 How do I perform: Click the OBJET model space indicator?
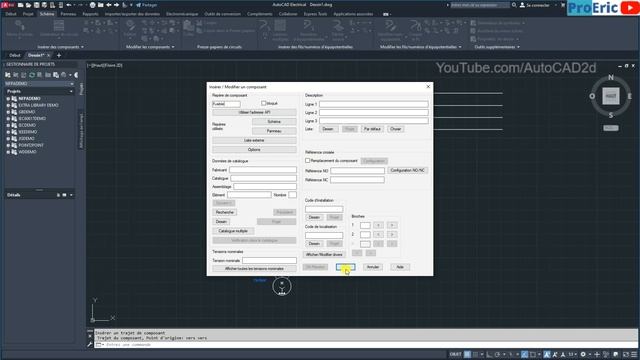pyautogui.click(x=455, y=354)
